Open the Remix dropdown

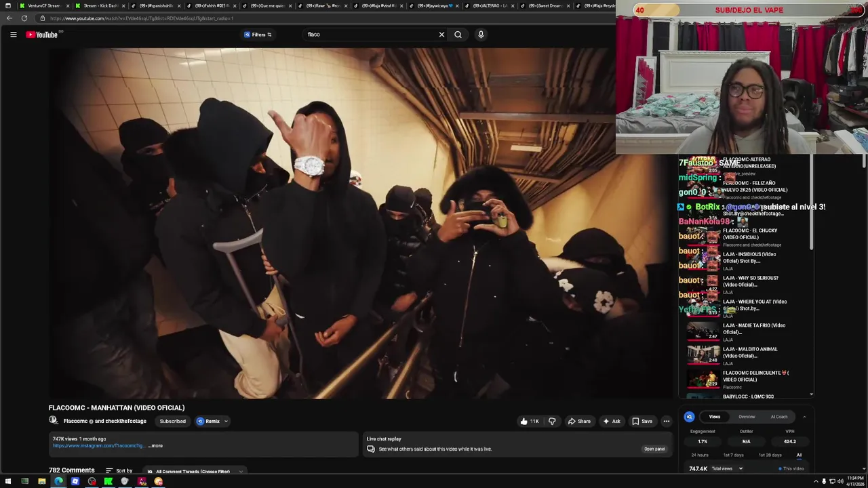212,421
